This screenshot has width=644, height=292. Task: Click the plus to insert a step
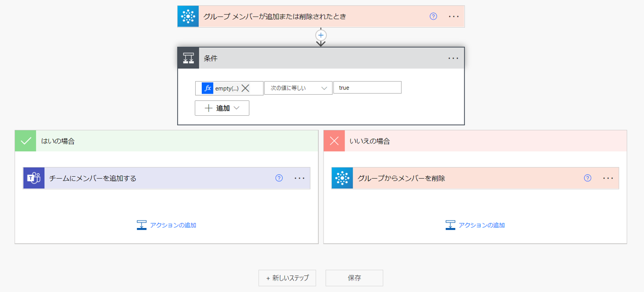321,35
